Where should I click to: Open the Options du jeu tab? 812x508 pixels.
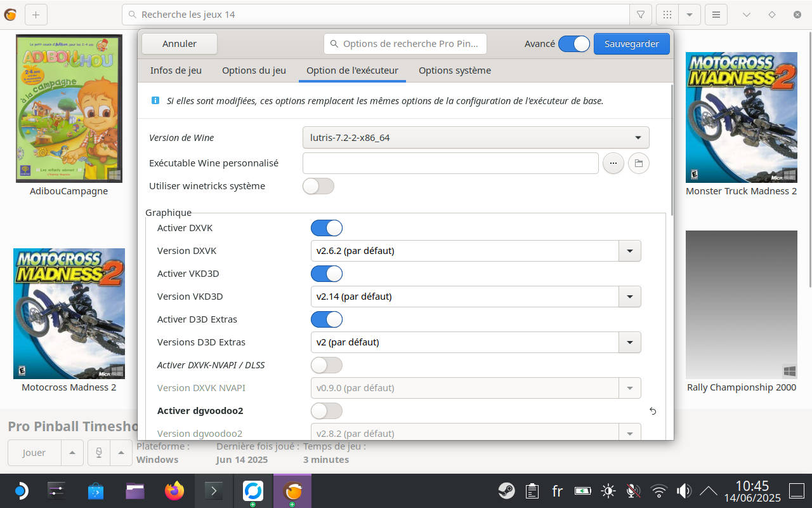coord(254,70)
